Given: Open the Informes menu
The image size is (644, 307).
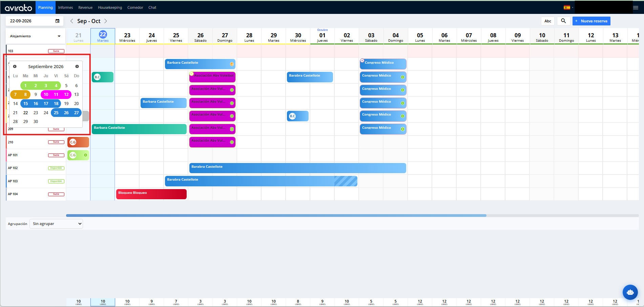Looking at the screenshot, I should 65,7.
